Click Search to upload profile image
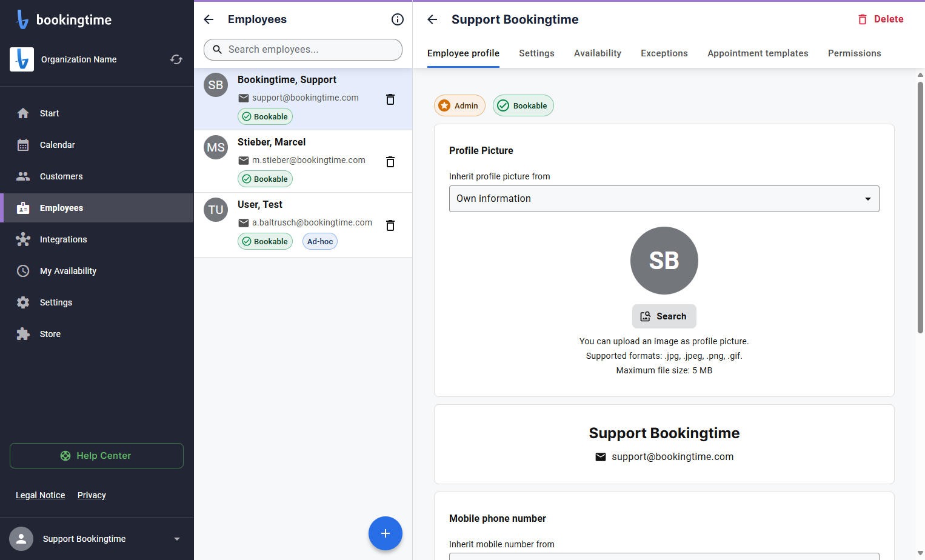Screen dimensions: 925x560 (664, 316)
